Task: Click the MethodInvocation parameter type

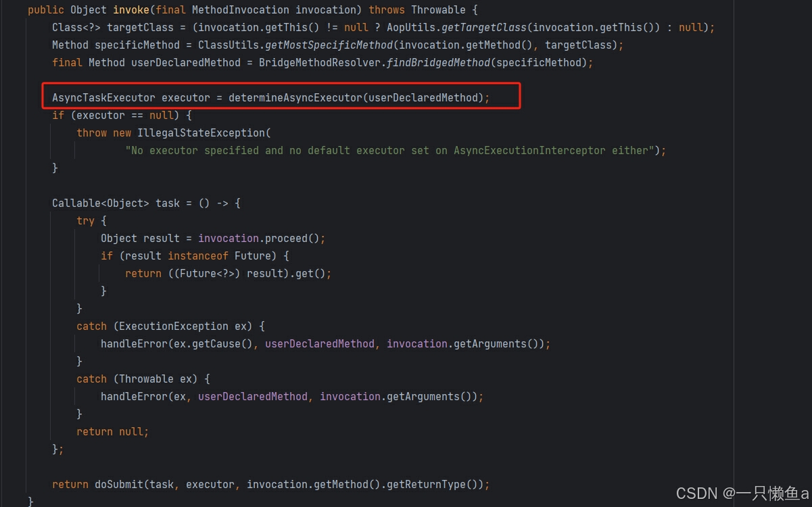Action: 241,9
